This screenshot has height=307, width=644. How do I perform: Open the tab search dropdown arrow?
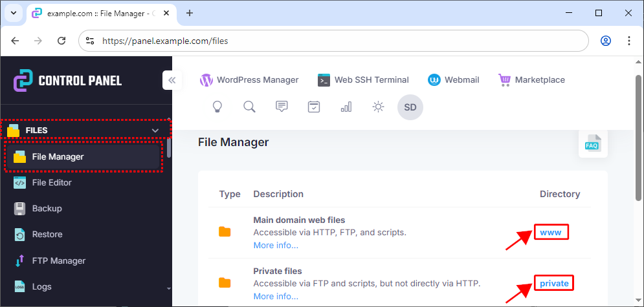[14, 13]
